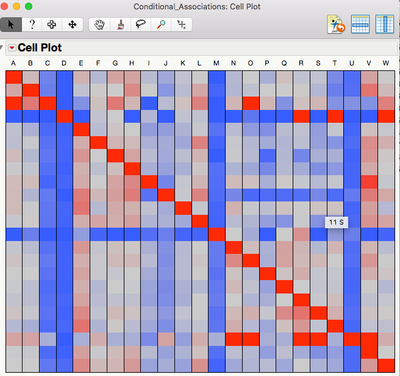Click column header I
This screenshot has width=400, height=376.
149,63
